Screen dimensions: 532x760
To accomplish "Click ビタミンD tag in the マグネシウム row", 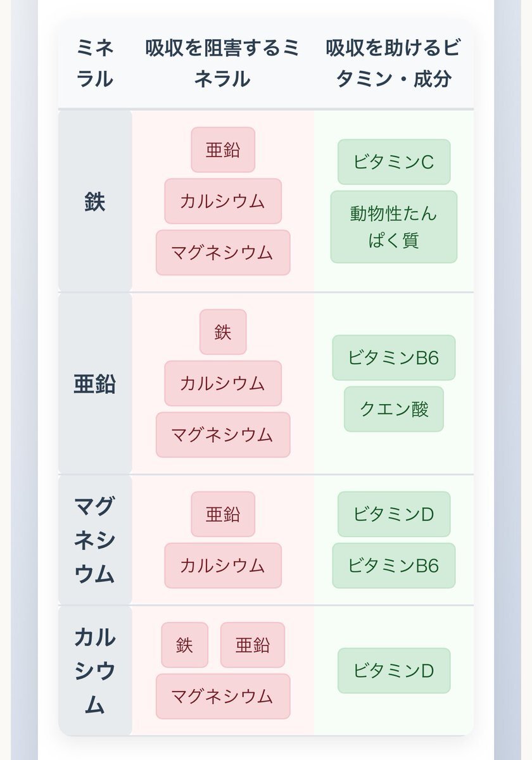I will pyautogui.click(x=394, y=514).
